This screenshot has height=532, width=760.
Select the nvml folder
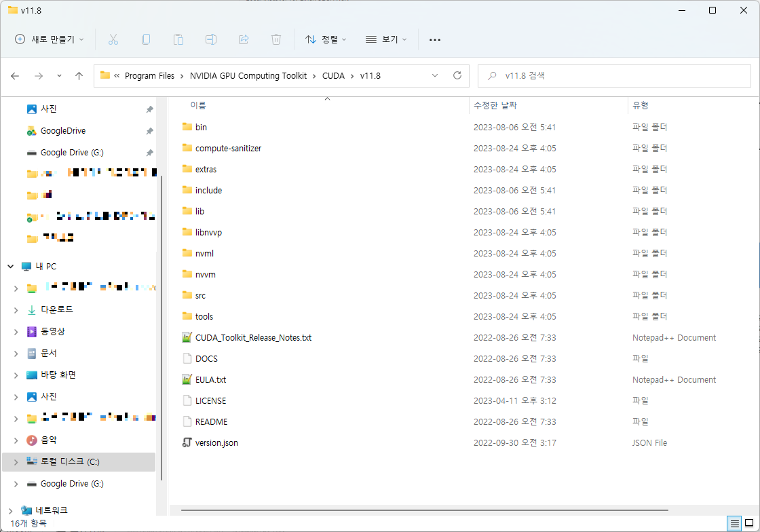click(x=204, y=253)
